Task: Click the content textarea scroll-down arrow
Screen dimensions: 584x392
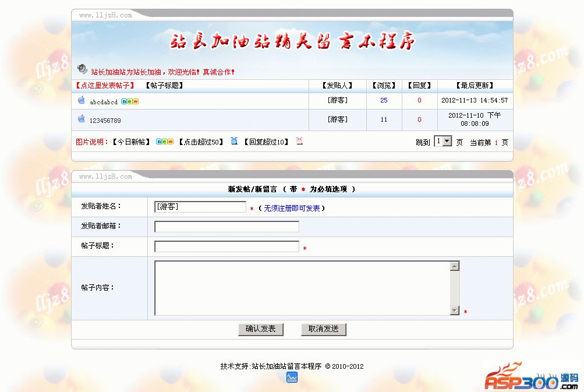Action: coord(454,310)
